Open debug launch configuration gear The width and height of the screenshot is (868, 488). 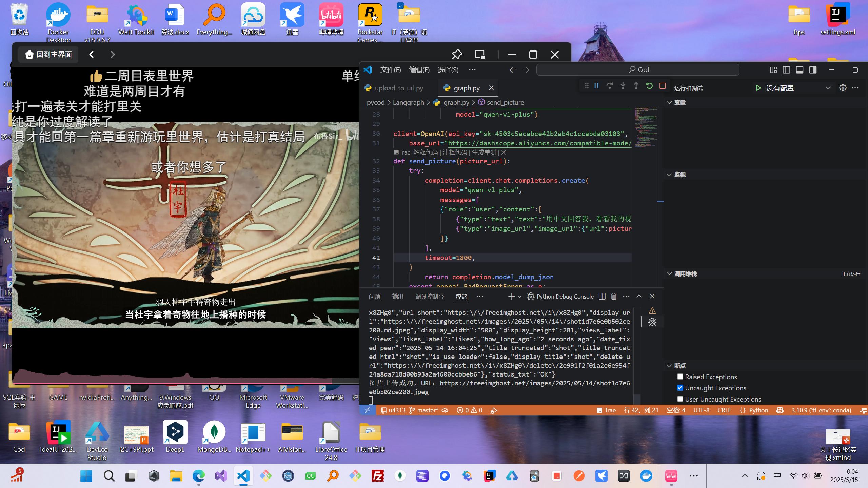(843, 88)
